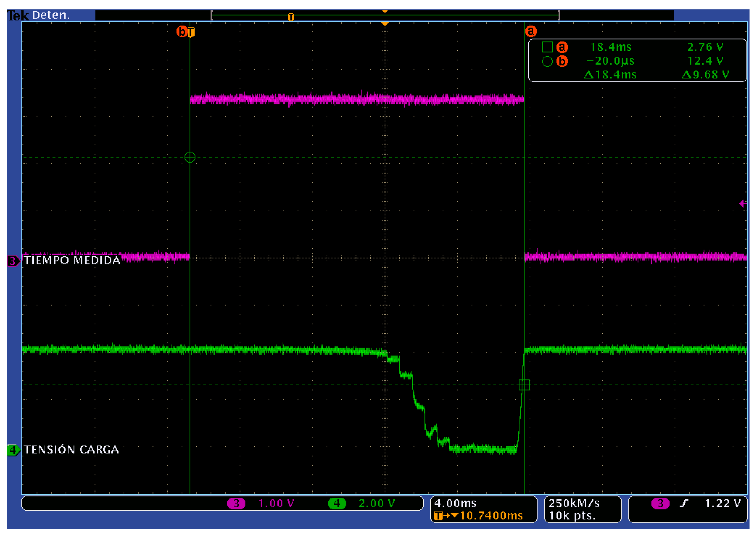The image size is (756, 535).
Task: Click the TENSIÓN CARGA channel label
Action: (71, 450)
